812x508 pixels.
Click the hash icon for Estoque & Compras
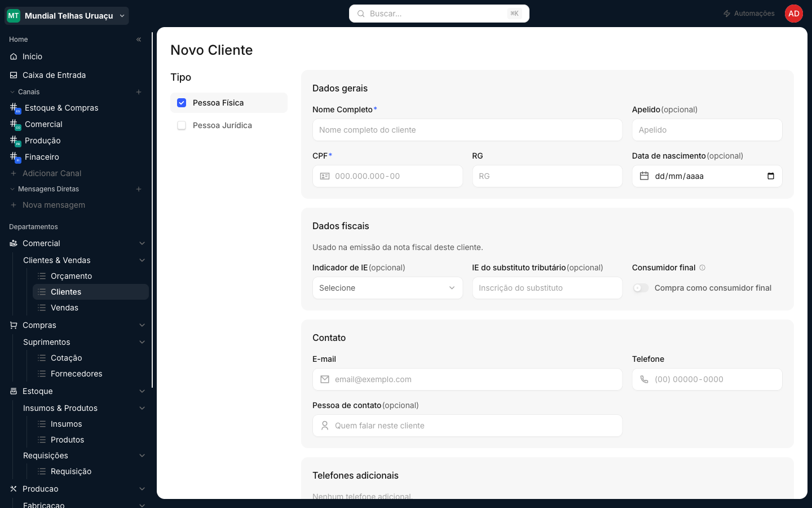point(15,108)
